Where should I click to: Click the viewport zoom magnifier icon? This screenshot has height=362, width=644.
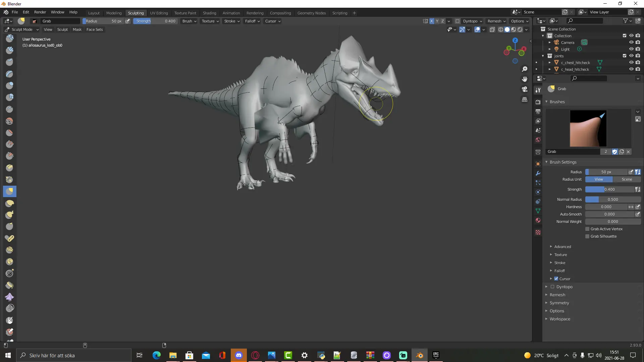pyautogui.click(x=525, y=69)
